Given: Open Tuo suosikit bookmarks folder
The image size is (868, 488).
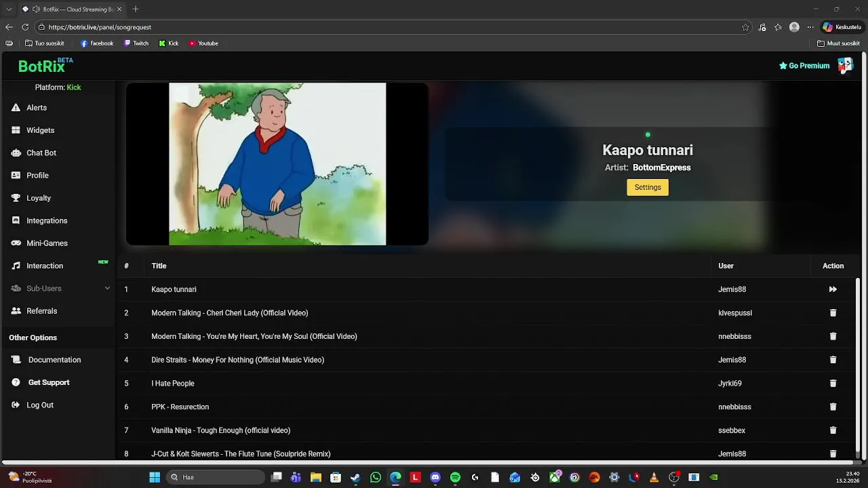Looking at the screenshot, I should pyautogui.click(x=45, y=43).
